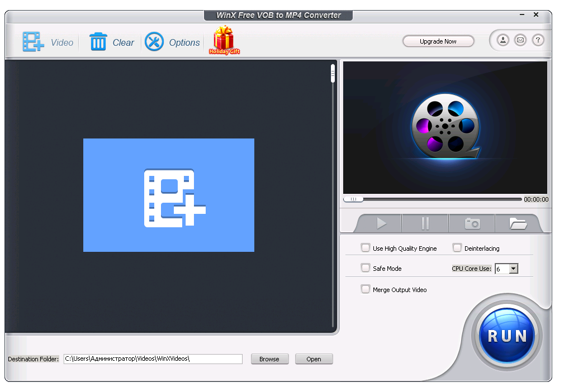Click the preview time 00:00:00 text

point(536,199)
